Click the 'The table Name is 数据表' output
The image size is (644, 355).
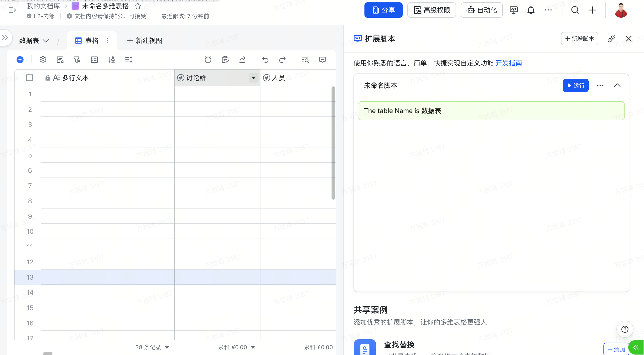click(x=491, y=111)
